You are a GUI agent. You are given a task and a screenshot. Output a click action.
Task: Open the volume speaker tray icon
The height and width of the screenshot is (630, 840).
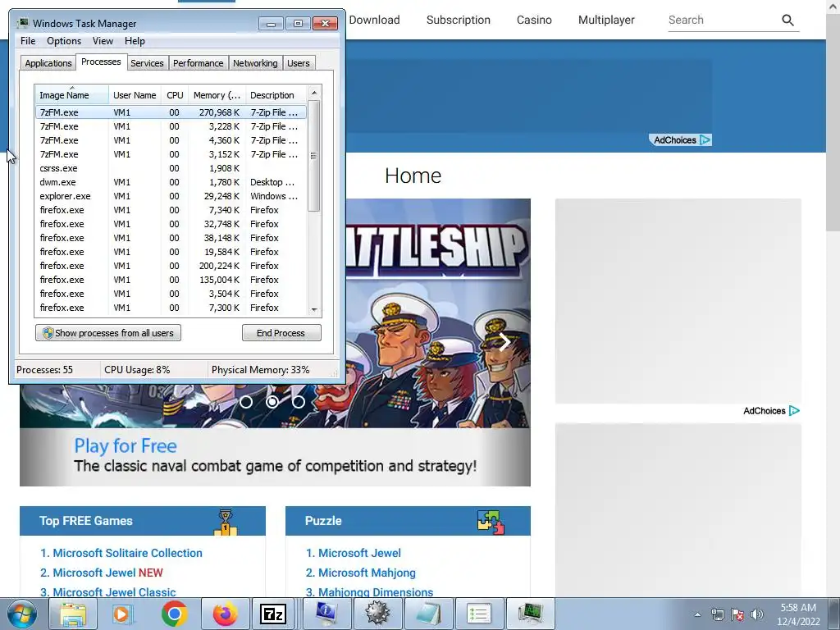pyautogui.click(x=757, y=614)
